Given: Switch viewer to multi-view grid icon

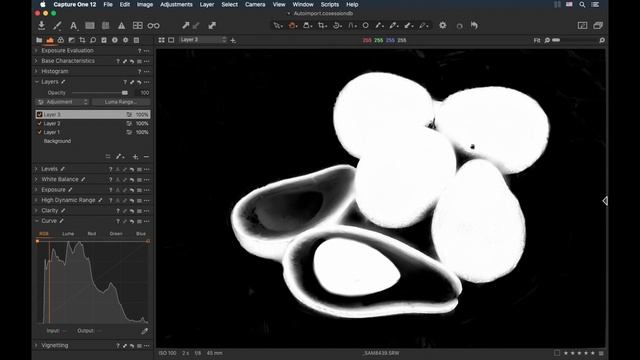Looking at the screenshot, I should coord(161,40).
